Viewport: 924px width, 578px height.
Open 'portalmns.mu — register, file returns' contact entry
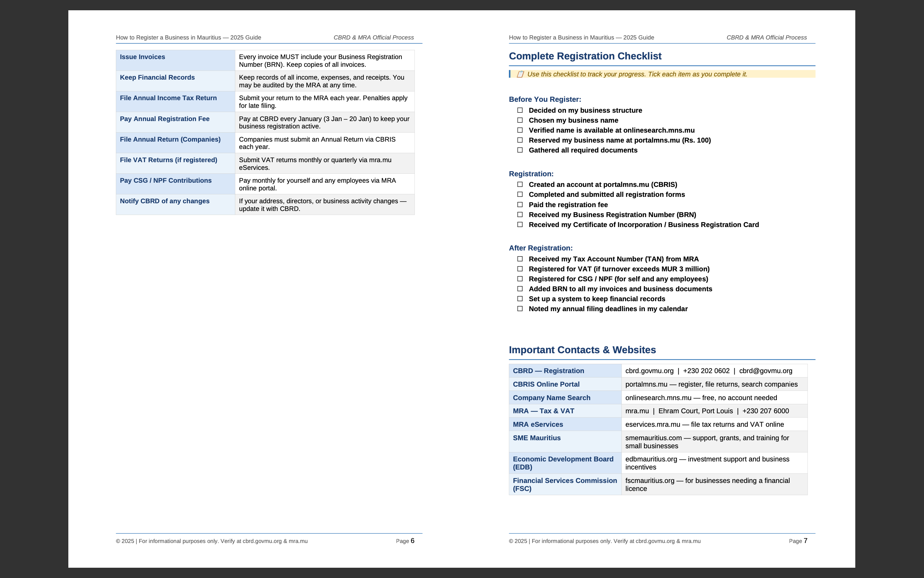point(711,384)
